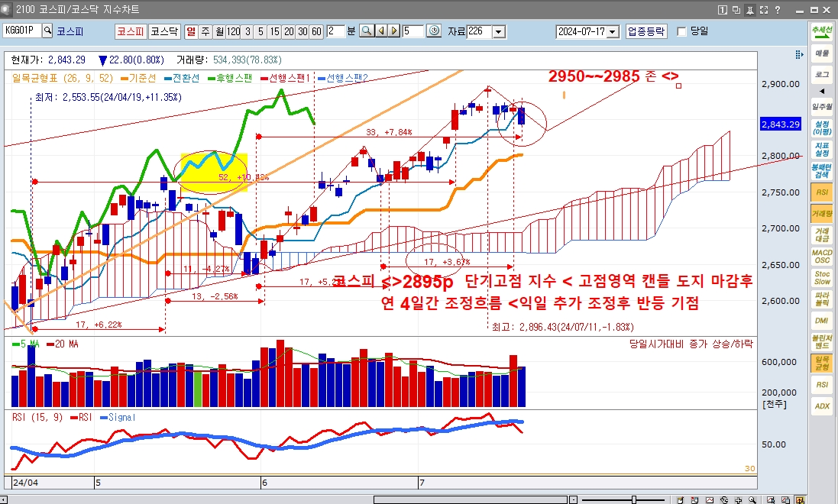Viewport: 838px width, 504px height.
Task: Select the 3 minute interval button
Action: tap(248, 31)
